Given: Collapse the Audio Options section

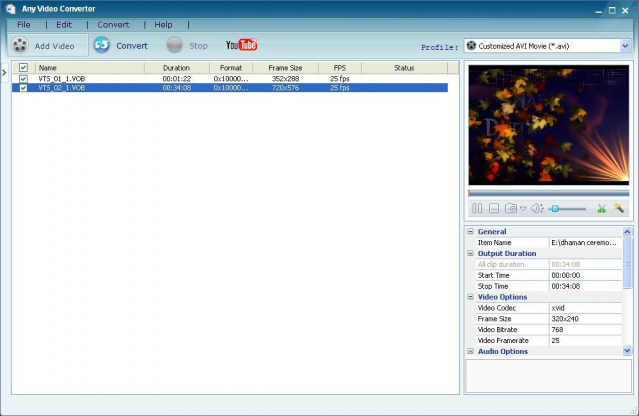Looking at the screenshot, I should pos(470,351).
